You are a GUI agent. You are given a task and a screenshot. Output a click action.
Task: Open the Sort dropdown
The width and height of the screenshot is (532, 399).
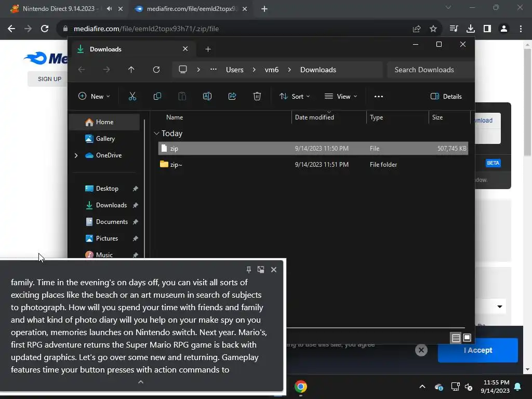tap(295, 96)
